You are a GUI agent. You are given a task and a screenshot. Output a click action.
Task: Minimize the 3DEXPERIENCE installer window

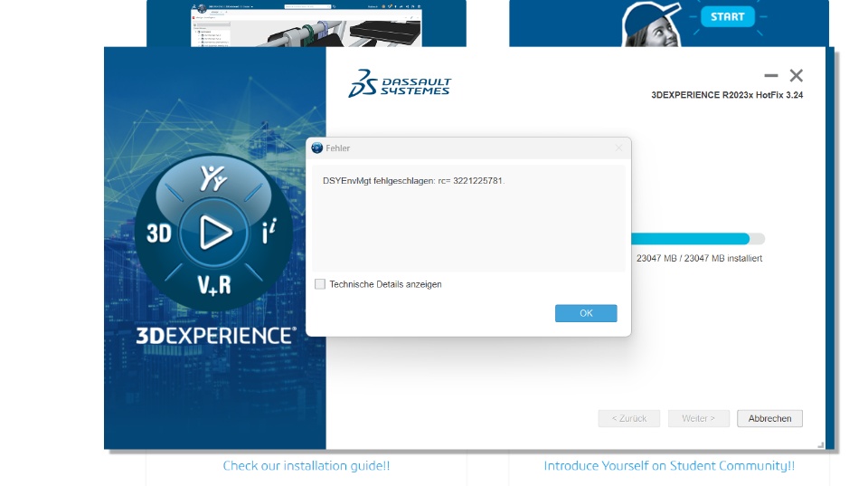click(770, 75)
